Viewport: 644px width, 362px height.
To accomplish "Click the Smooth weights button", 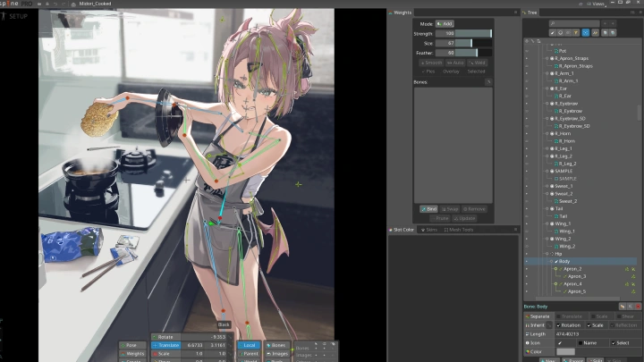I will click(x=431, y=63).
